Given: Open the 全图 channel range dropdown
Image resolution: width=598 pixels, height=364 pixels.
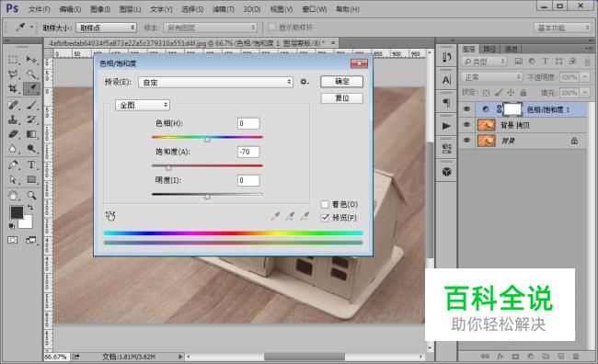Looking at the screenshot, I should [143, 105].
